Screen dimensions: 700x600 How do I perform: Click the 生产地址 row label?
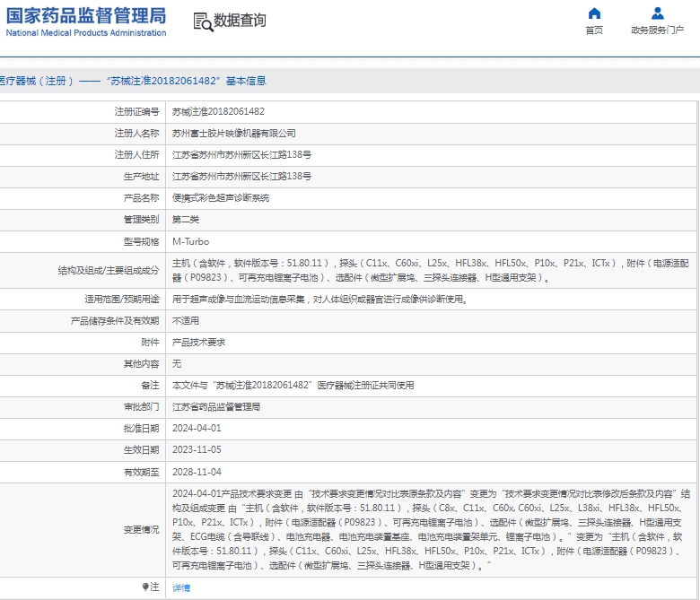point(141,176)
